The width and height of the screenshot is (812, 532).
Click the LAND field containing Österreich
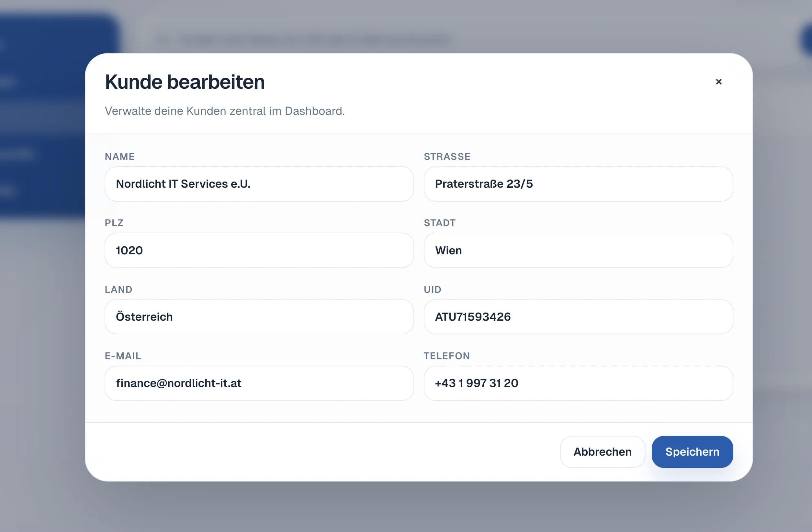259,317
